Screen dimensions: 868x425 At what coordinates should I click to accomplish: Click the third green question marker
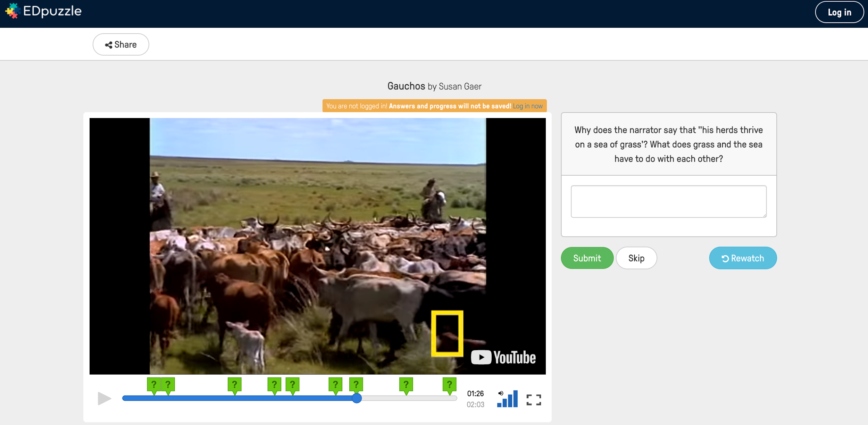235,385
